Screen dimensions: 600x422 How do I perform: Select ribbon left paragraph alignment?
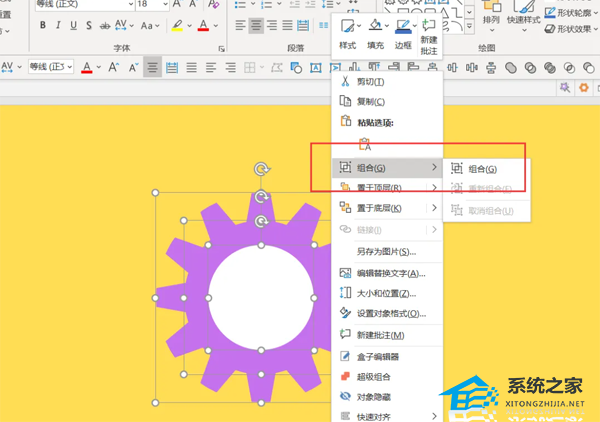[240, 26]
